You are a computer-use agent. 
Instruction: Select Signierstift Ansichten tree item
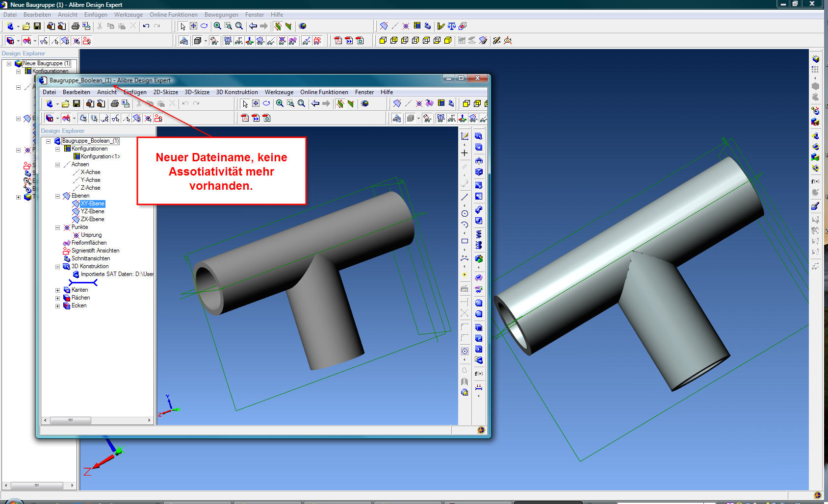(x=95, y=251)
